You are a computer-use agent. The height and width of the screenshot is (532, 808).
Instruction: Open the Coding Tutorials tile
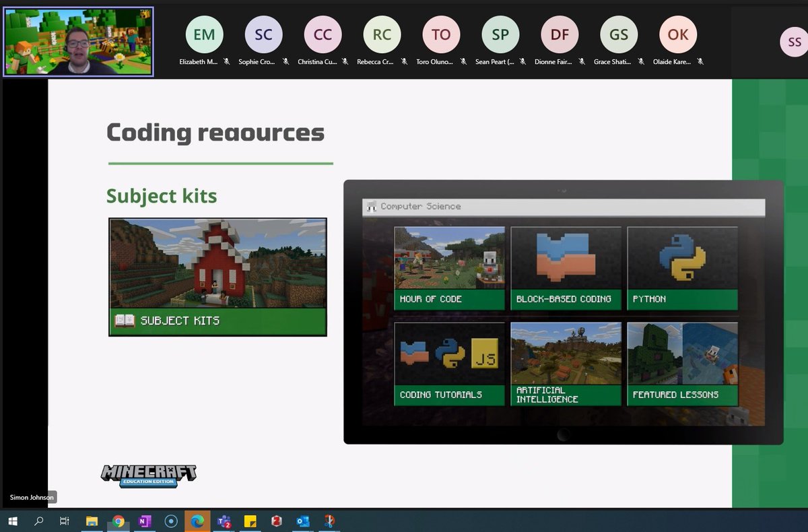[449, 364]
